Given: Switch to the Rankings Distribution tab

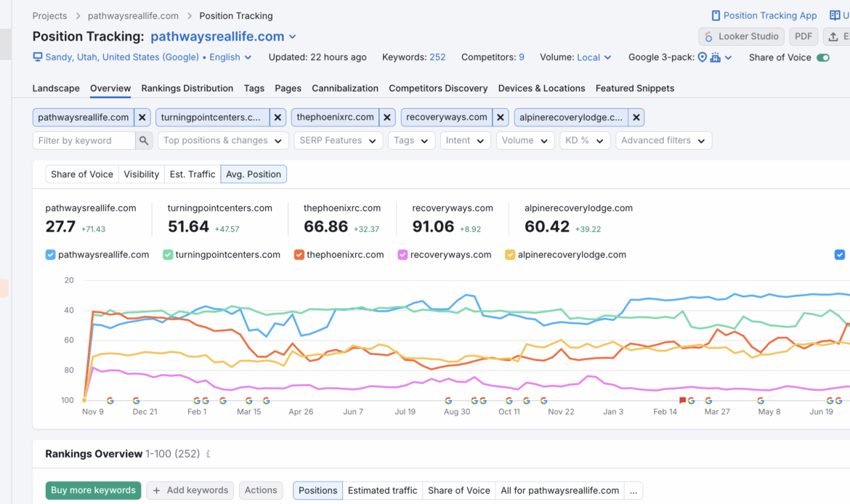Looking at the screenshot, I should [187, 88].
